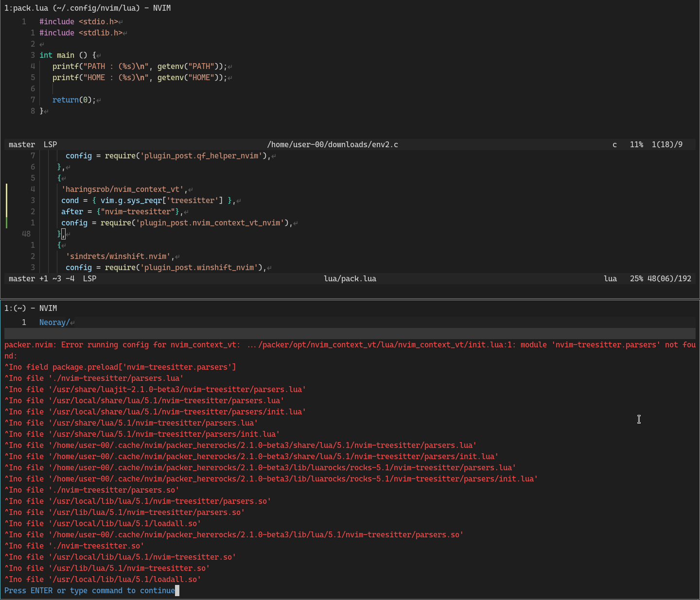Viewport: 700px width, 600px height.
Task: Click 'Press ENTER or type command' prompt
Action: 89,590
